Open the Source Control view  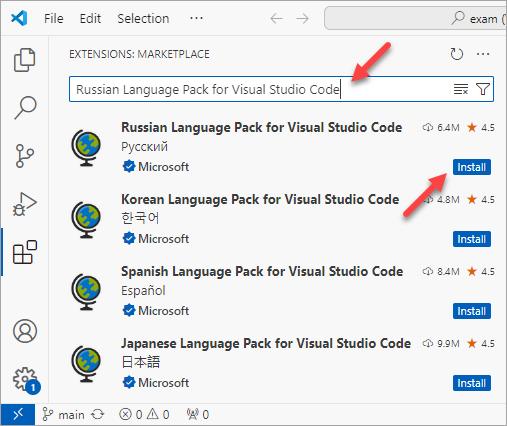24,156
